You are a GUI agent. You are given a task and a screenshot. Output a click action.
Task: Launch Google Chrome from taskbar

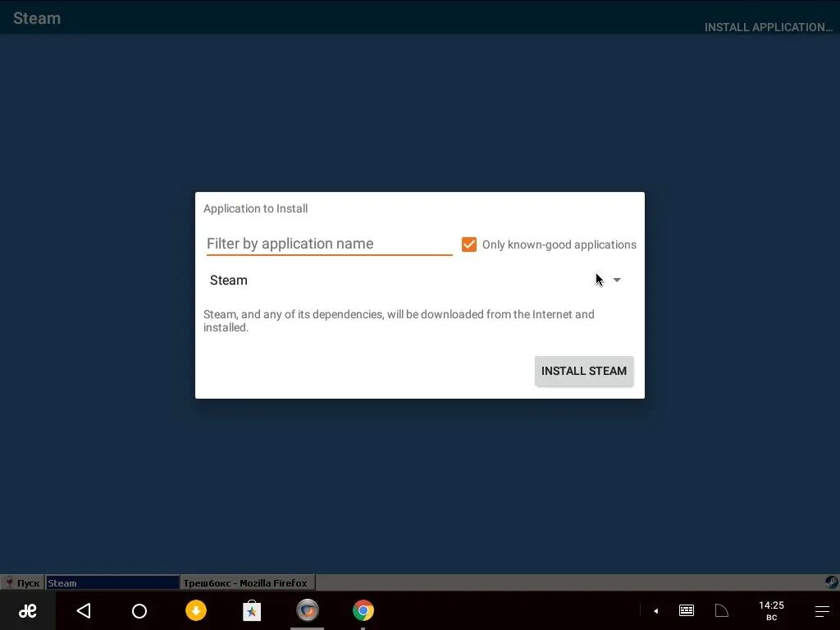[x=363, y=610]
